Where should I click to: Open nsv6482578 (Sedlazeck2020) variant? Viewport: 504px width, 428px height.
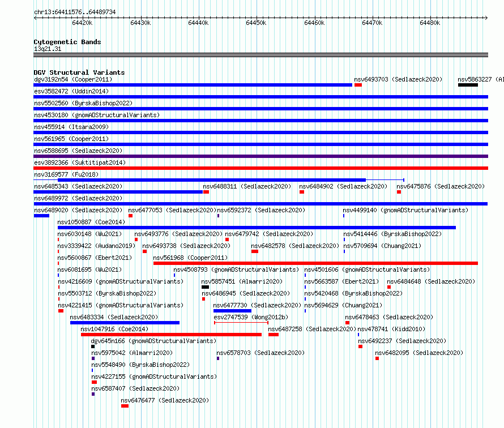point(295,246)
